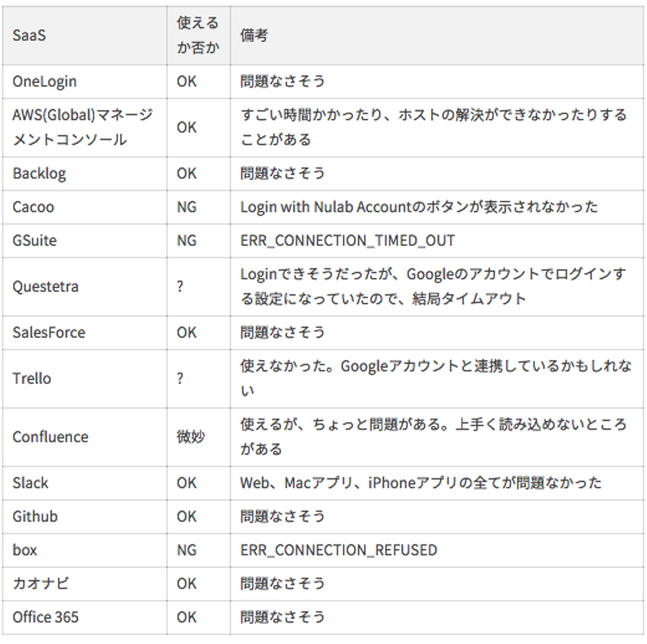
Task: Click the 使えるか否か column header
Action: pos(198,35)
